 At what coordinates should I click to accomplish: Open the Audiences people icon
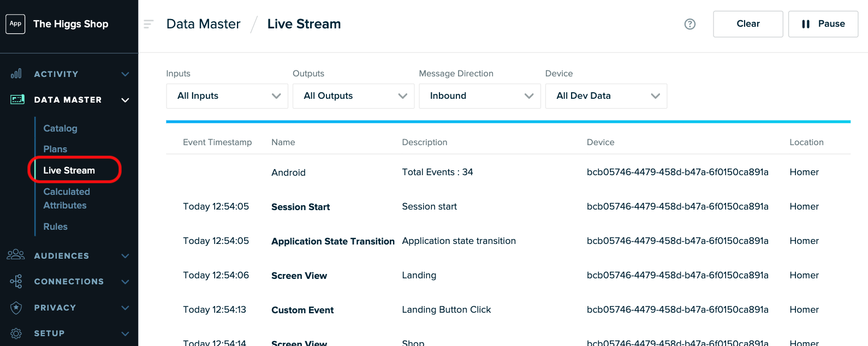(x=16, y=255)
